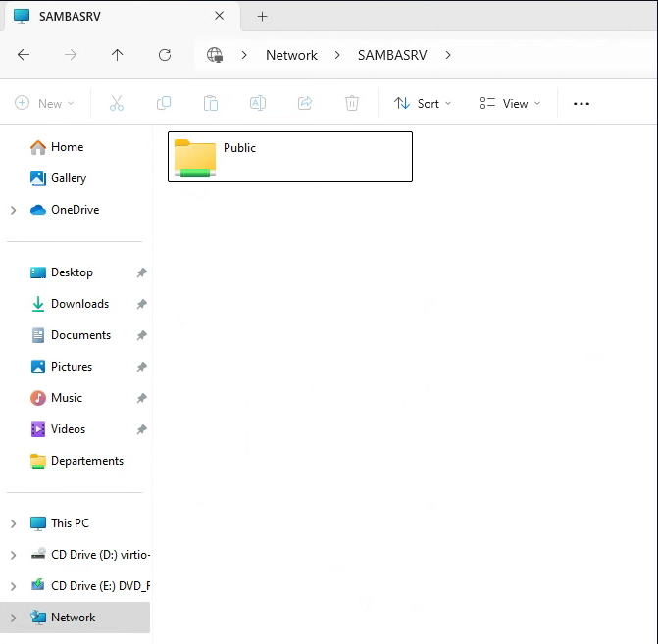The height and width of the screenshot is (644, 658).
Task: Expand the This PC tree node
Action: [x=13, y=523]
